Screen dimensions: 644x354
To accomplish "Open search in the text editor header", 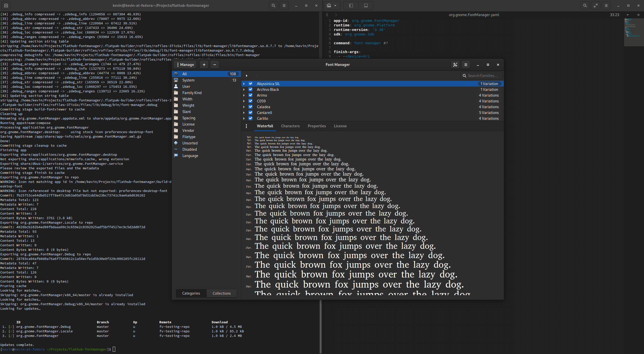I will pyautogui.click(x=585, y=5).
